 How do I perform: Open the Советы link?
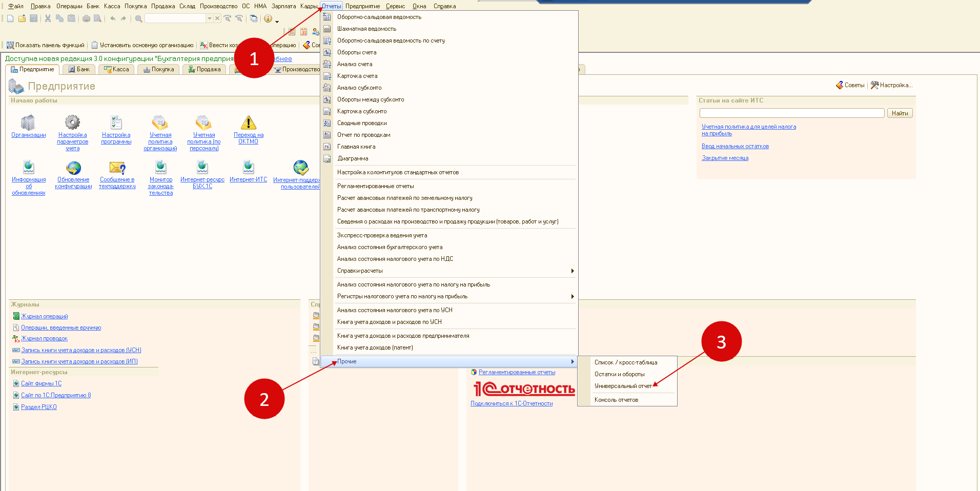pyautogui.click(x=850, y=85)
